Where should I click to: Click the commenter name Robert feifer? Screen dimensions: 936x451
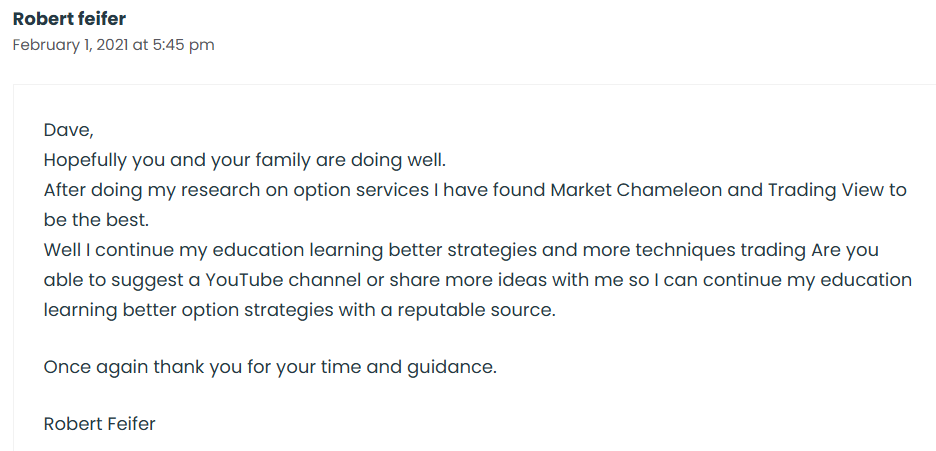point(69,19)
